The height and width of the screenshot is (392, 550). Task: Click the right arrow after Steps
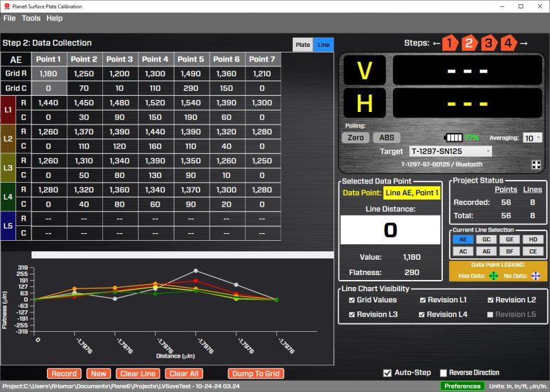click(x=523, y=43)
